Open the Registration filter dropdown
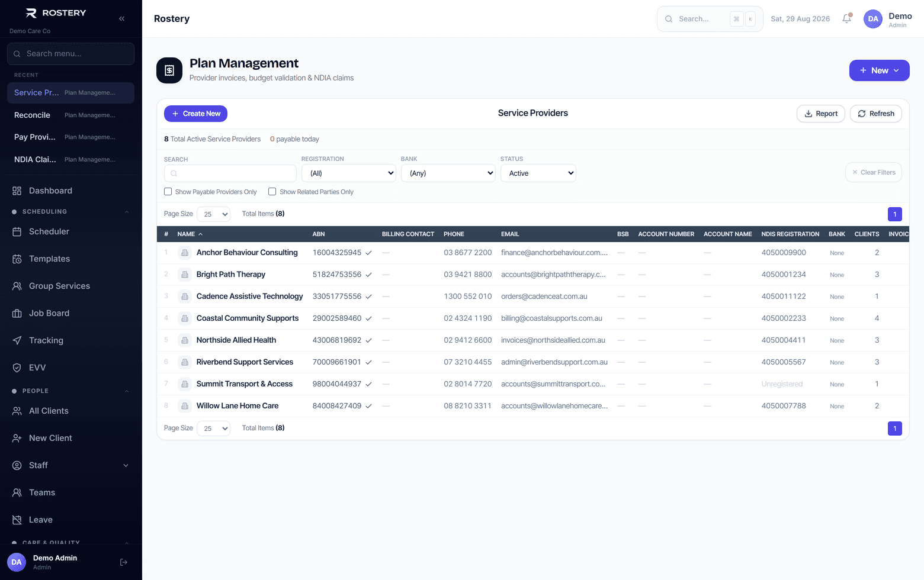The image size is (924, 580). pyautogui.click(x=349, y=173)
